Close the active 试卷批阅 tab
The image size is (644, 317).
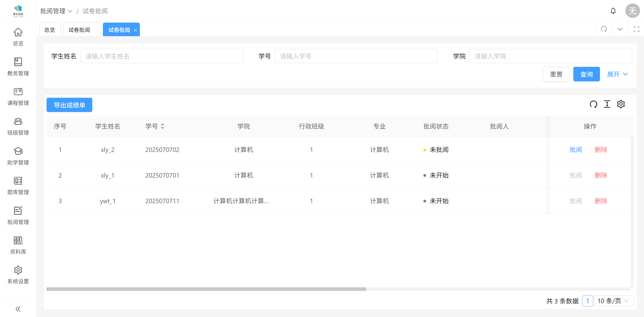[x=135, y=30]
